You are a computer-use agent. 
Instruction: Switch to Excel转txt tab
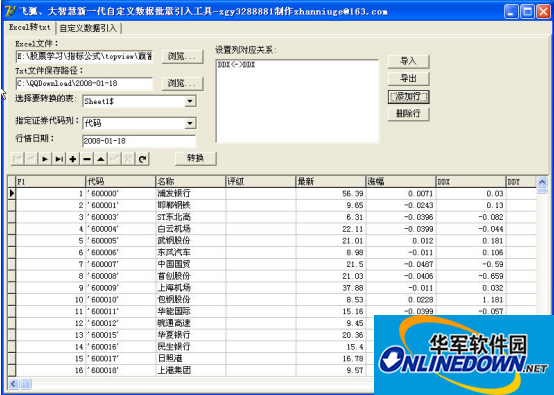30,27
